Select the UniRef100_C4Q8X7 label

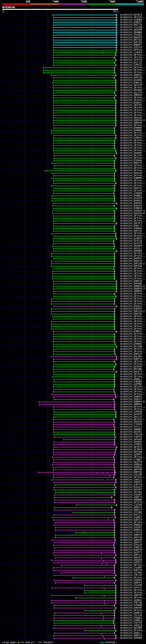coord(131,517)
